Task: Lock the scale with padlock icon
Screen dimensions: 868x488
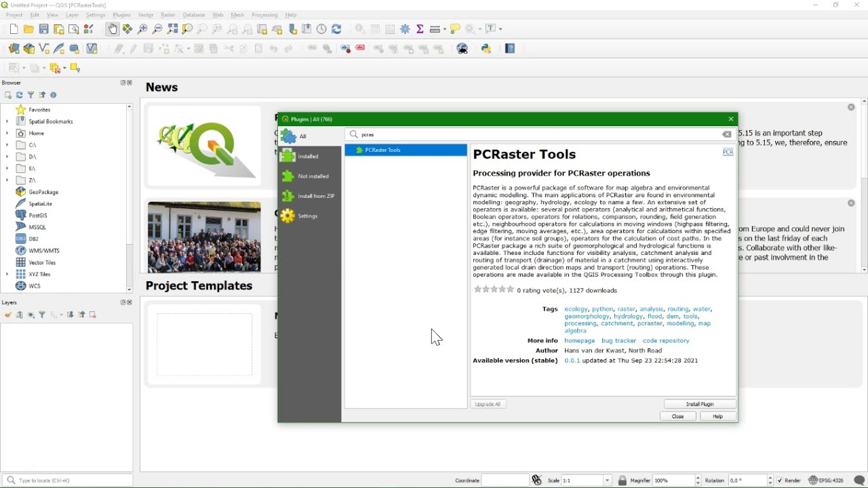Action: pyautogui.click(x=623, y=481)
